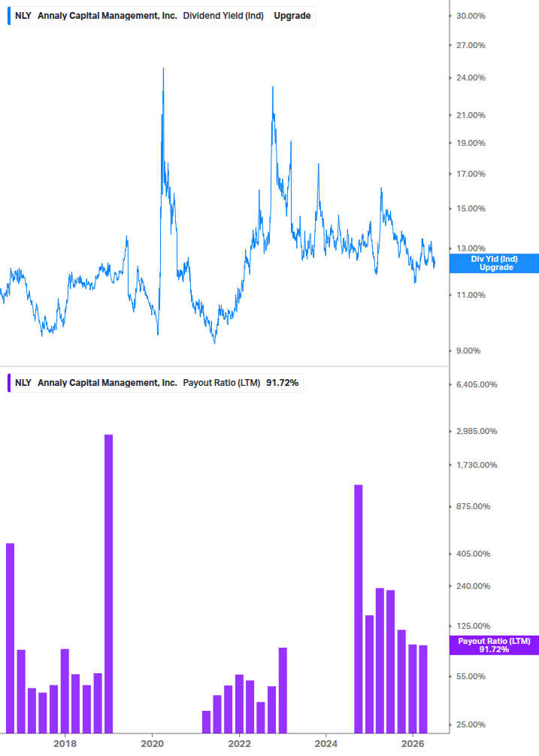Click the first purple bar at left edge
This screenshot has height=756, width=539.
[x=10, y=639]
